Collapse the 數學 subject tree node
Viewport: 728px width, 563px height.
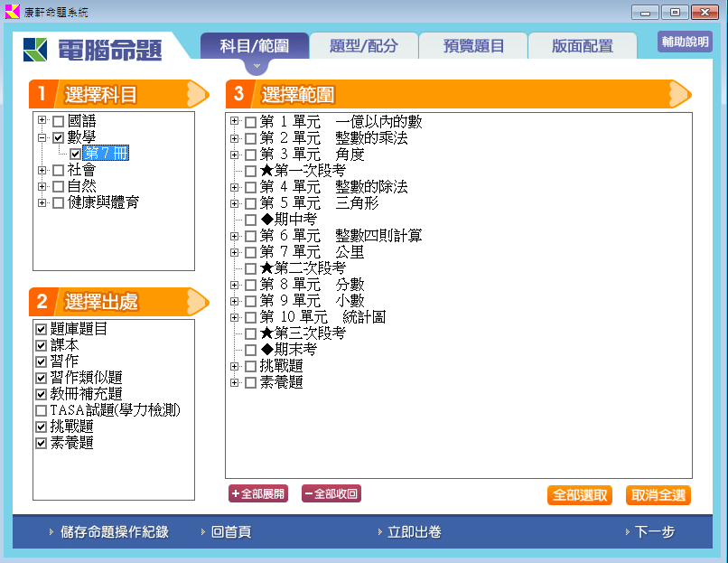pos(42,137)
